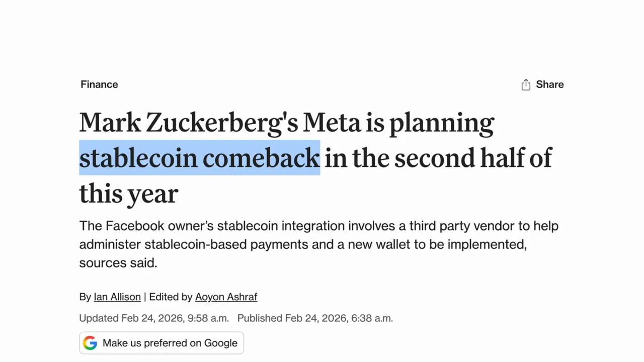Click the separator bar between author names

click(144, 297)
